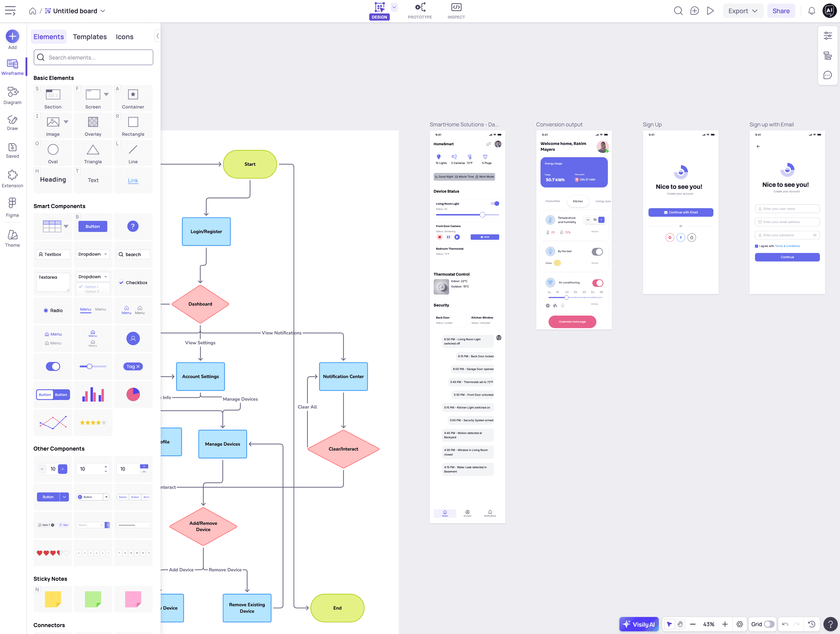Select the Checkbox smart component

[x=133, y=283]
